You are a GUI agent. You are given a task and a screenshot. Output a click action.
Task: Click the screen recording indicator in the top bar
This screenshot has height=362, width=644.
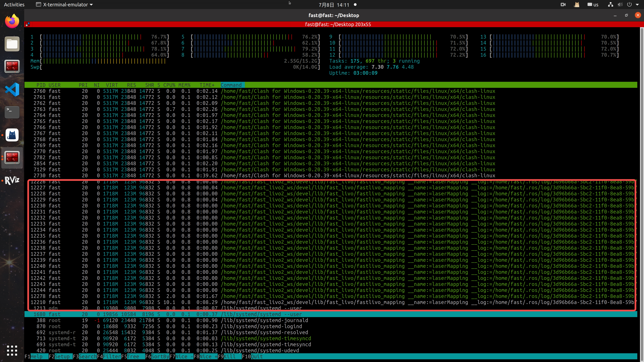[x=563, y=5]
